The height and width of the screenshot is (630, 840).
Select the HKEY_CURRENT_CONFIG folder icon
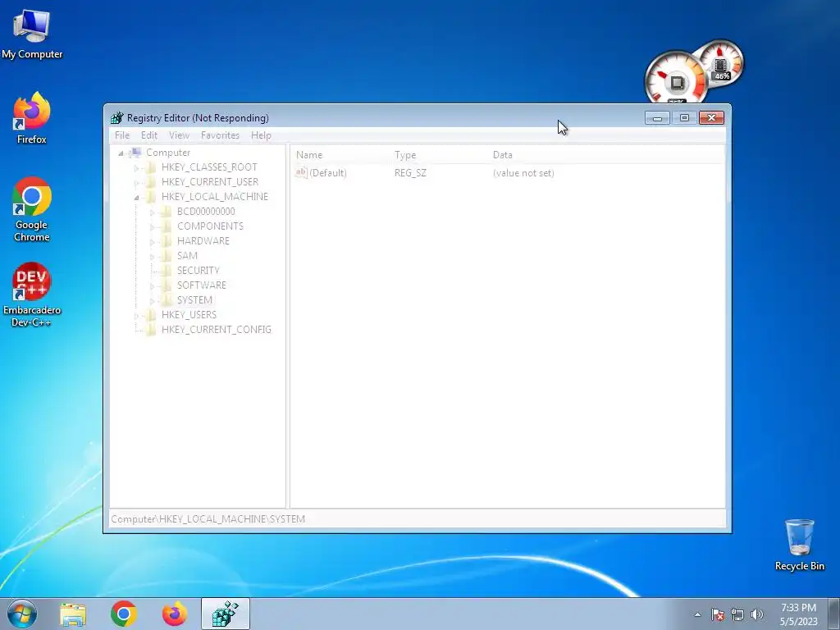point(151,330)
